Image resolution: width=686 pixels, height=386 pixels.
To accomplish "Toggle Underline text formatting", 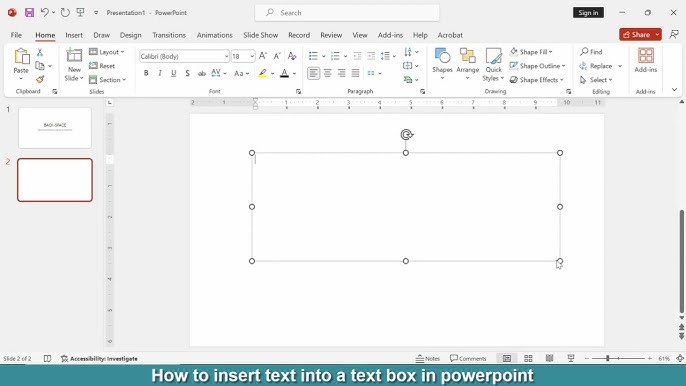I will point(174,73).
